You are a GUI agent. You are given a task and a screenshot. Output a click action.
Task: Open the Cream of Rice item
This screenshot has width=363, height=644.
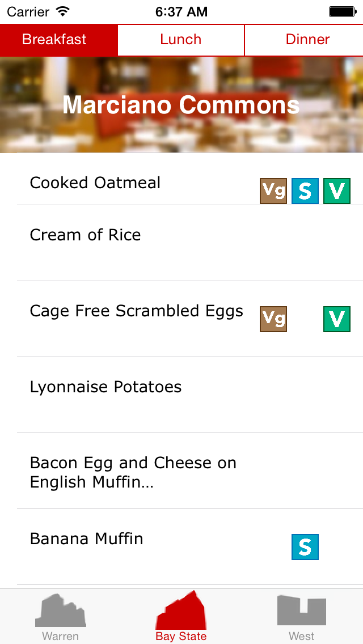tap(85, 235)
